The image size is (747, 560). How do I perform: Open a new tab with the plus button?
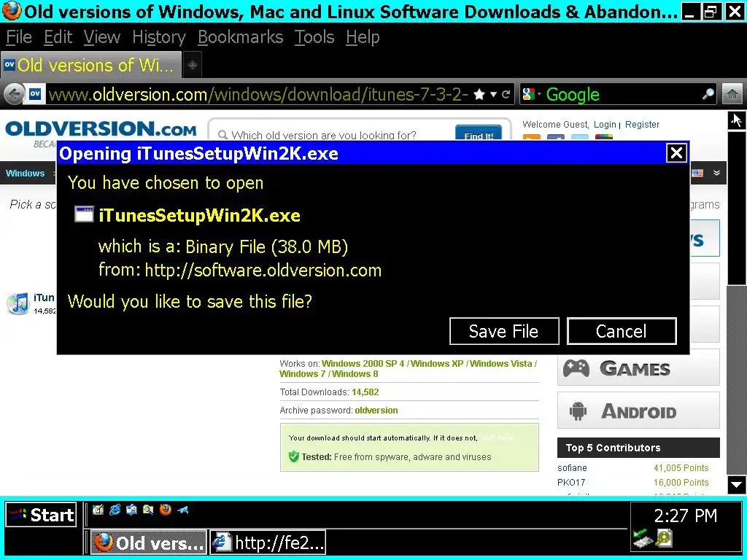point(193,65)
